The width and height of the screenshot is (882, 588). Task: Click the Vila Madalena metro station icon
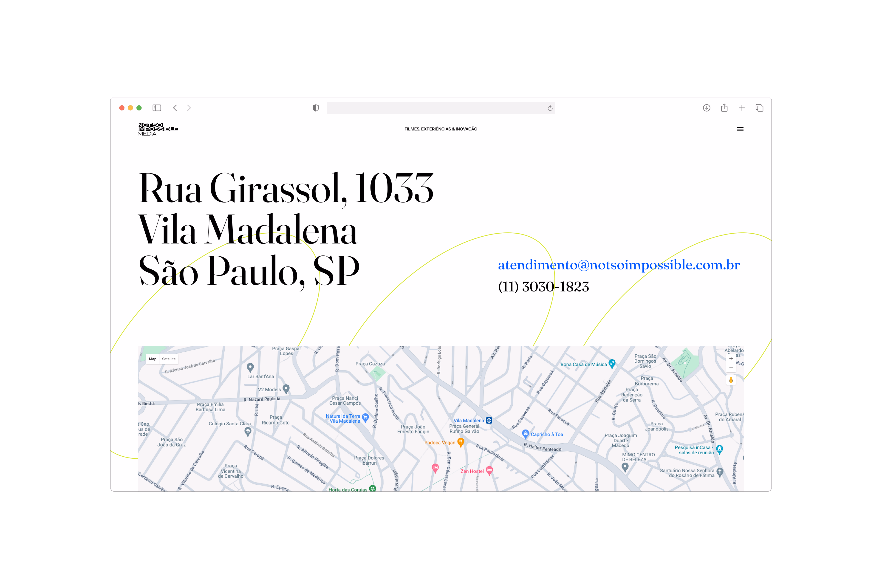489,420
